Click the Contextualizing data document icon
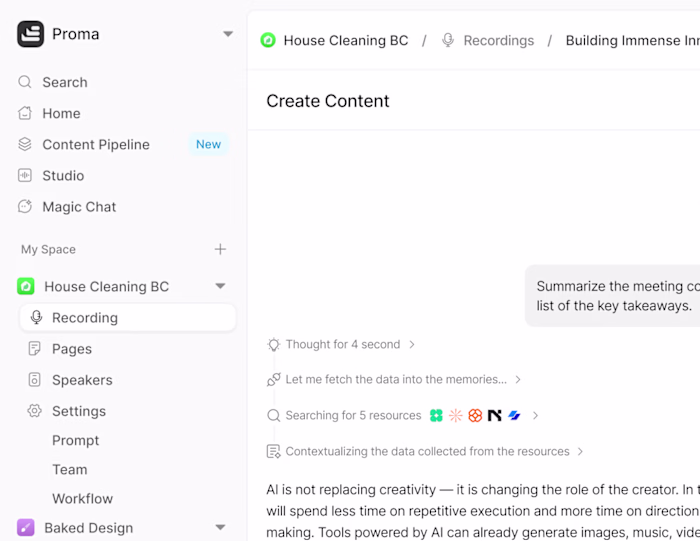This screenshot has height=541, width=700. click(273, 451)
